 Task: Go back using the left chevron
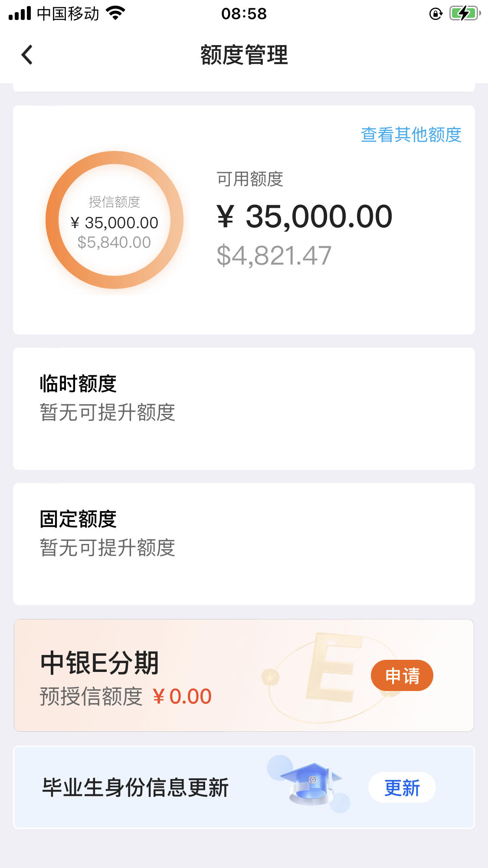point(27,55)
